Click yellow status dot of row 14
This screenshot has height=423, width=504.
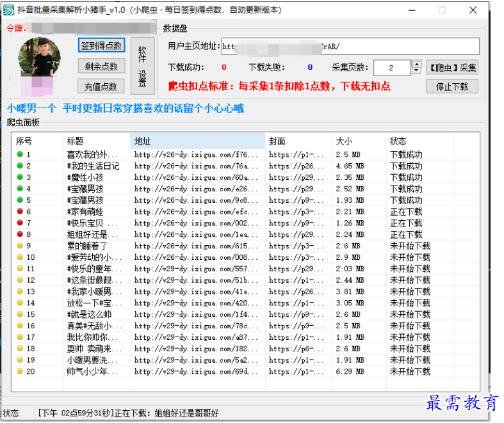[x=20, y=303]
